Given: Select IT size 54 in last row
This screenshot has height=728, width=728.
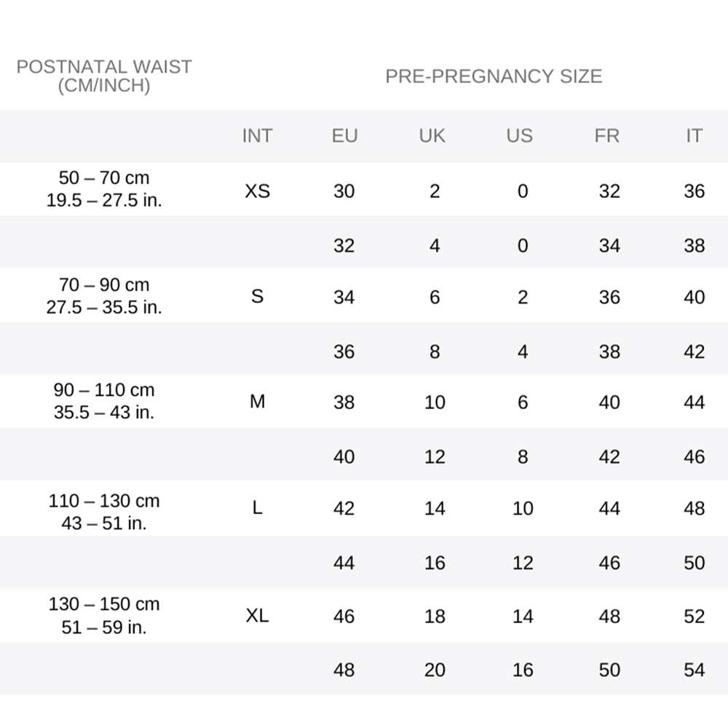Looking at the screenshot, I should [695, 670].
